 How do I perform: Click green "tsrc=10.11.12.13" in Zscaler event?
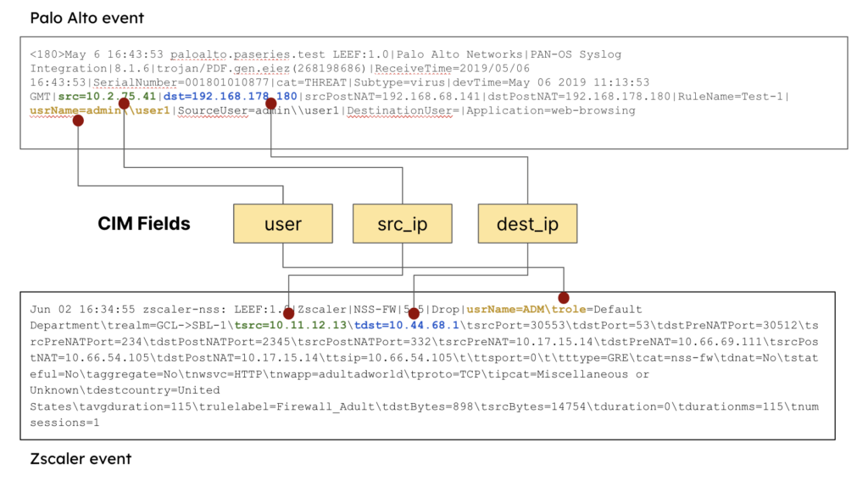(291, 325)
